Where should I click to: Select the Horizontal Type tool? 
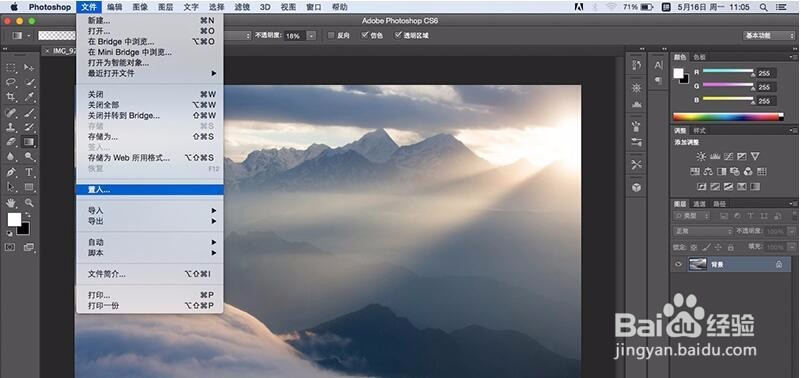[x=29, y=172]
